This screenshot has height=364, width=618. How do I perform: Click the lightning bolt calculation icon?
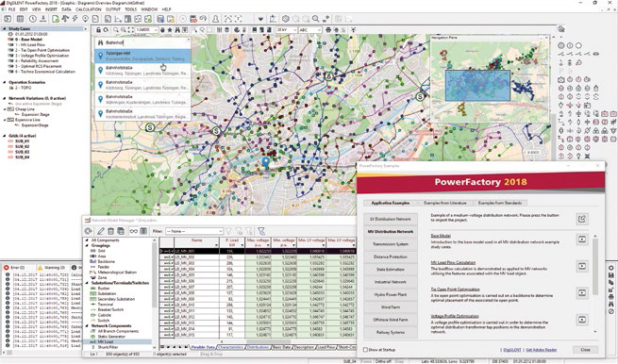(x=75, y=19)
